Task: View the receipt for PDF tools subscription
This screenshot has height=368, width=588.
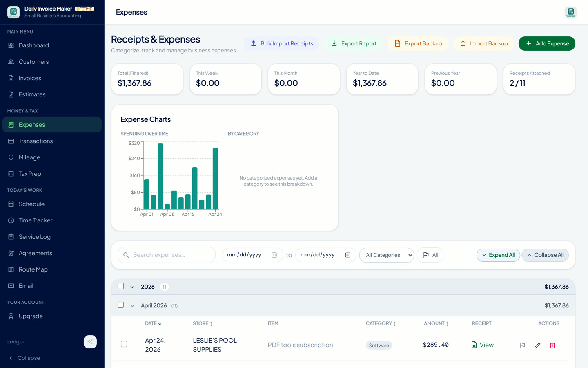Action: point(482,345)
